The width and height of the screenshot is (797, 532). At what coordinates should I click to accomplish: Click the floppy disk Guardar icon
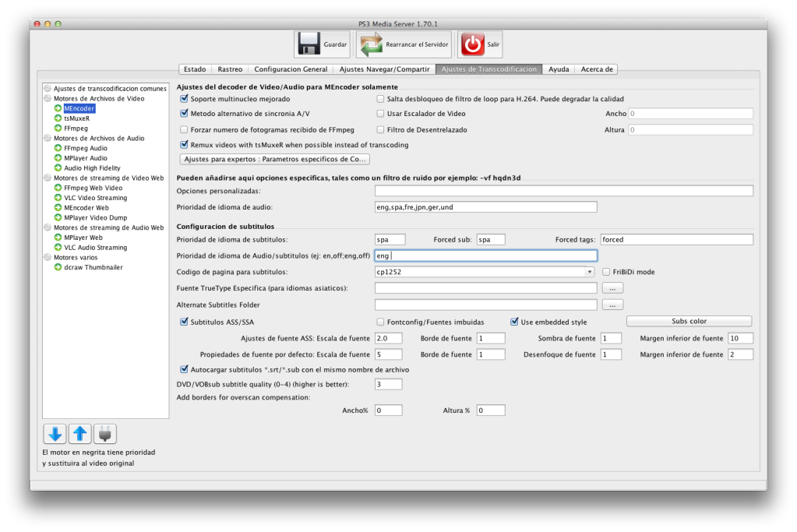pyautogui.click(x=309, y=44)
